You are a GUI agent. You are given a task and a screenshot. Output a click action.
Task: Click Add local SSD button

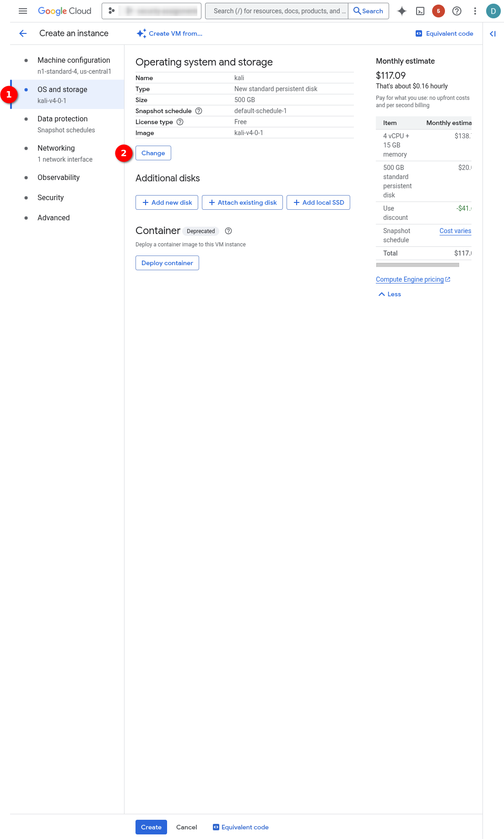(318, 202)
